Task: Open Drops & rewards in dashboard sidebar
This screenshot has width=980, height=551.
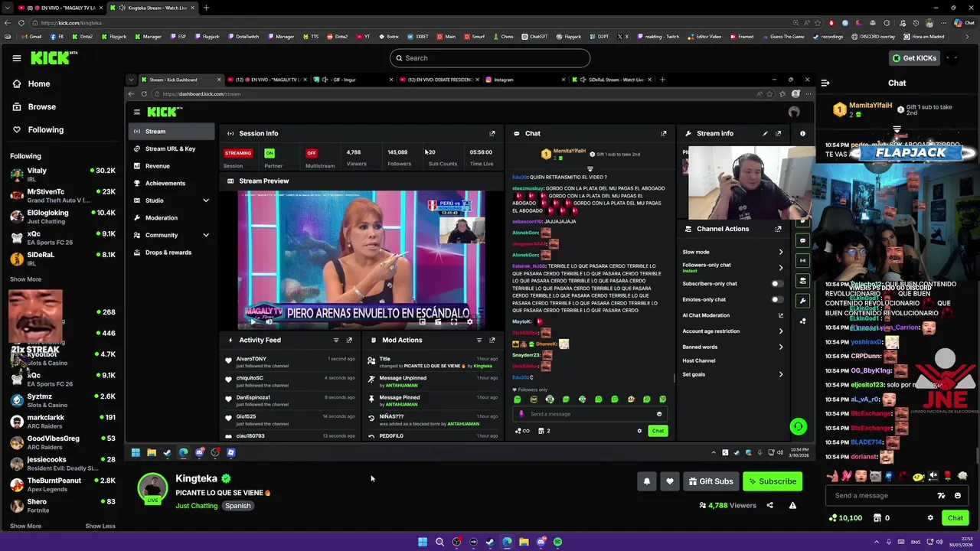Action: pyautogui.click(x=171, y=253)
